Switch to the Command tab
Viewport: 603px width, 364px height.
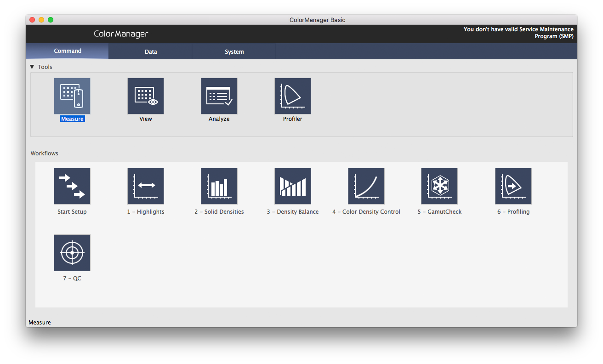(x=68, y=51)
